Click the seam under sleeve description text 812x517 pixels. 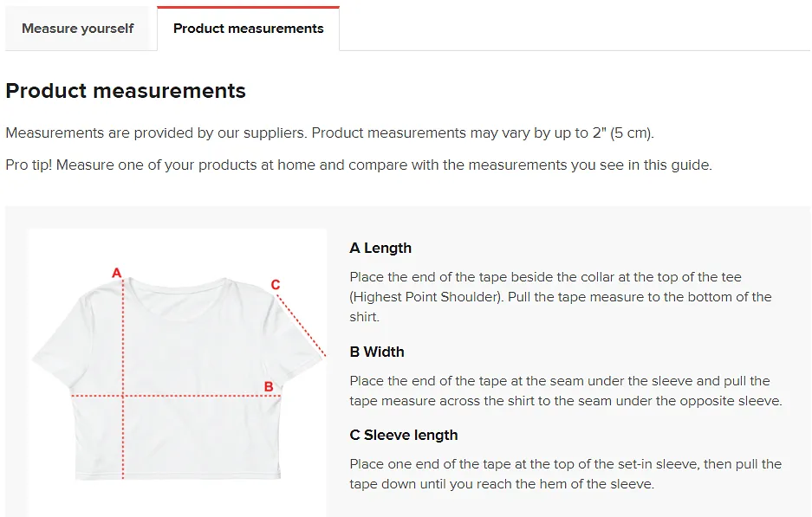pyautogui.click(x=566, y=391)
